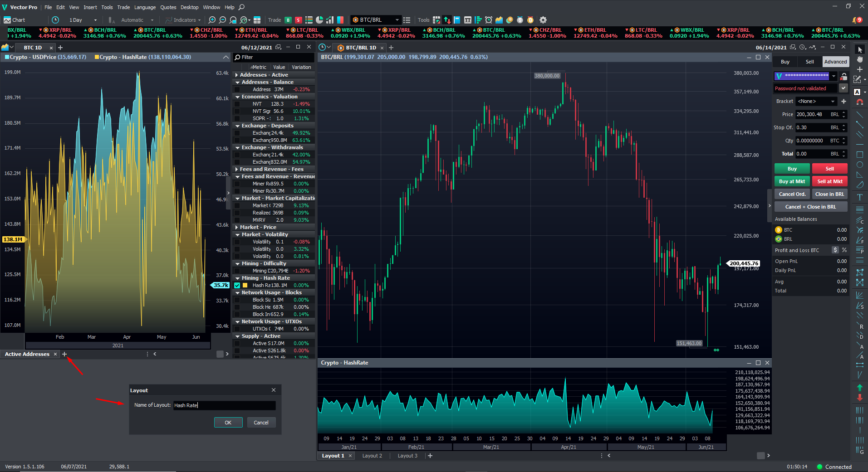Select the Active Addresses layout tab
This screenshot has width=868, height=472.
[x=27, y=354]
